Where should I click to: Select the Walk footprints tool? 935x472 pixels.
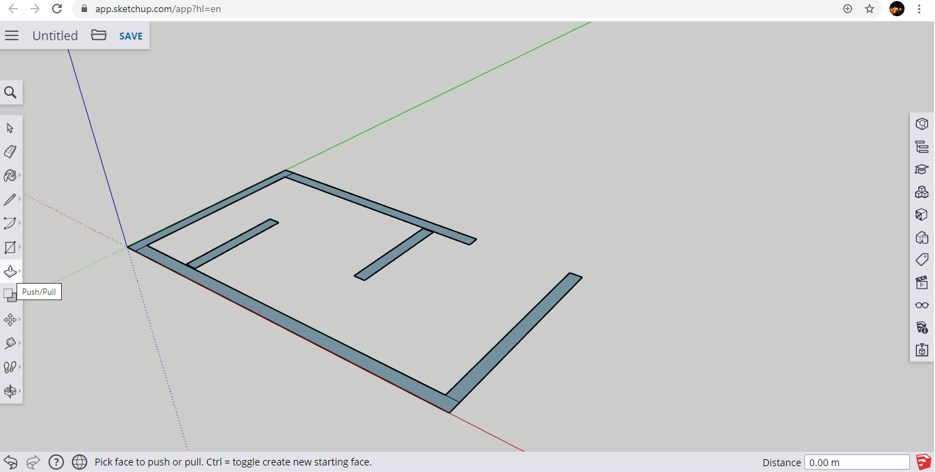pos(10,367)
